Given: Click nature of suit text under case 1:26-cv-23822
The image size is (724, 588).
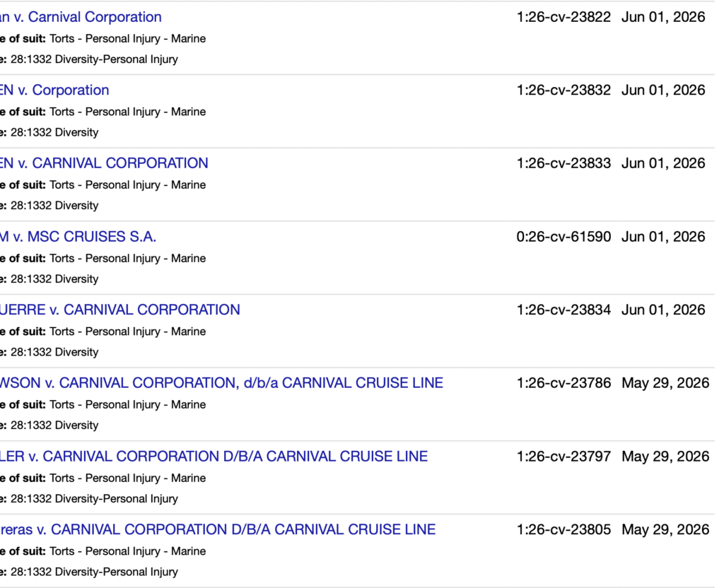Looking at the screenshot, I should pos(127,39).
